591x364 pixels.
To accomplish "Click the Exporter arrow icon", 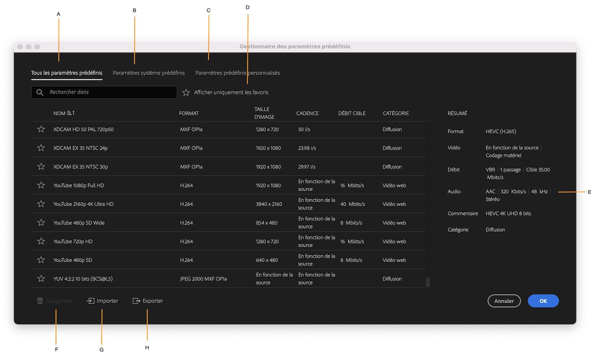I will 136,301.
